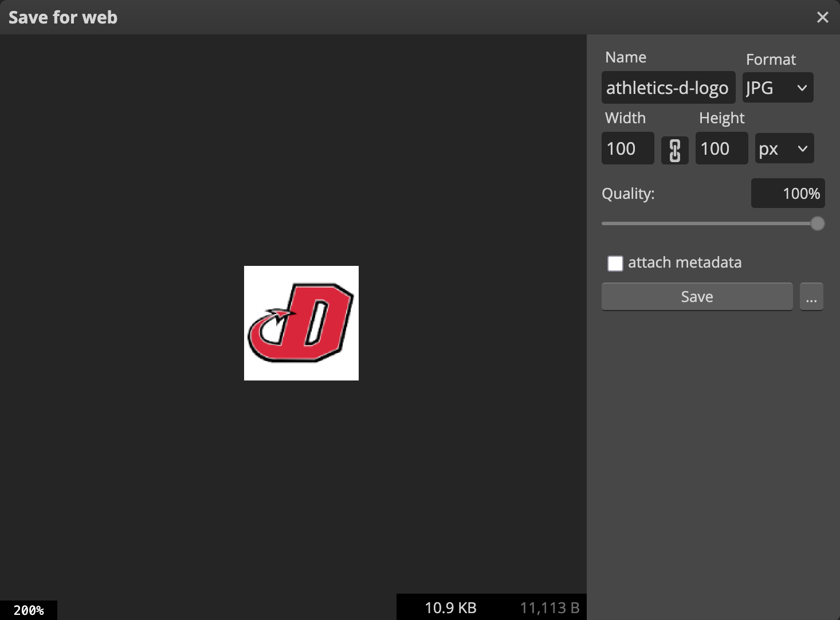The height and width of the screenshot is (620, 840).
Task: Click the attach metadata label
Action: point(685,262)
